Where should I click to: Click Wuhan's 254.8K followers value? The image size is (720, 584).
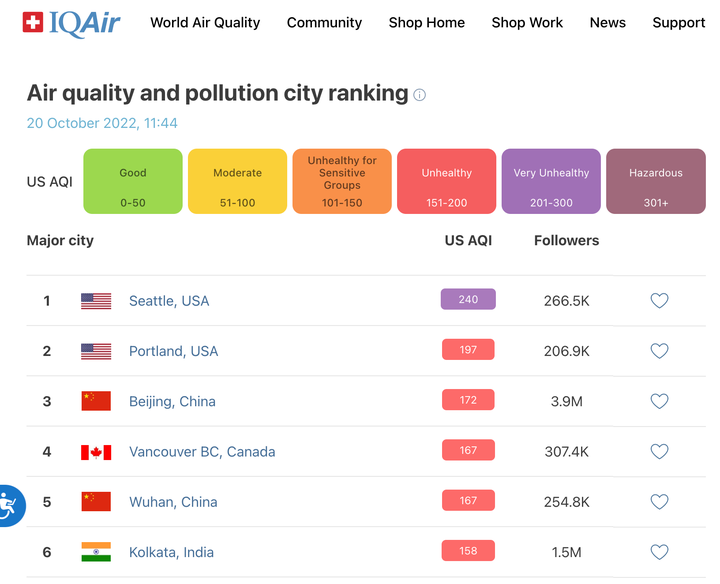coord(567,502)
